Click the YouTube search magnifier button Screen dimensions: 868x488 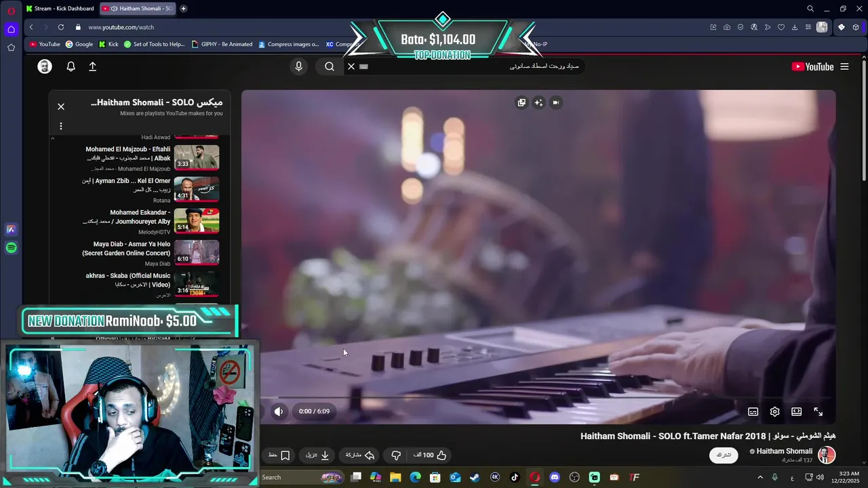point(330,66)
